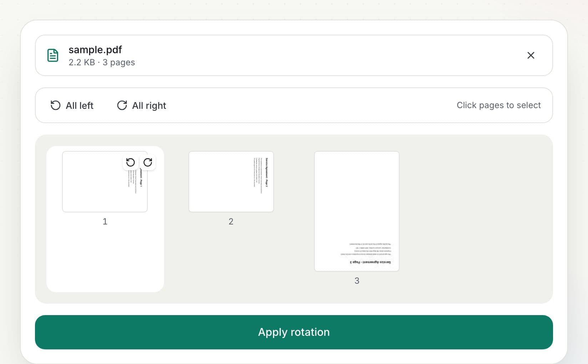The height and width of the screenshot is (364, 588).
Task: Click the page number 2 label
Action: (x=231, y=222)
